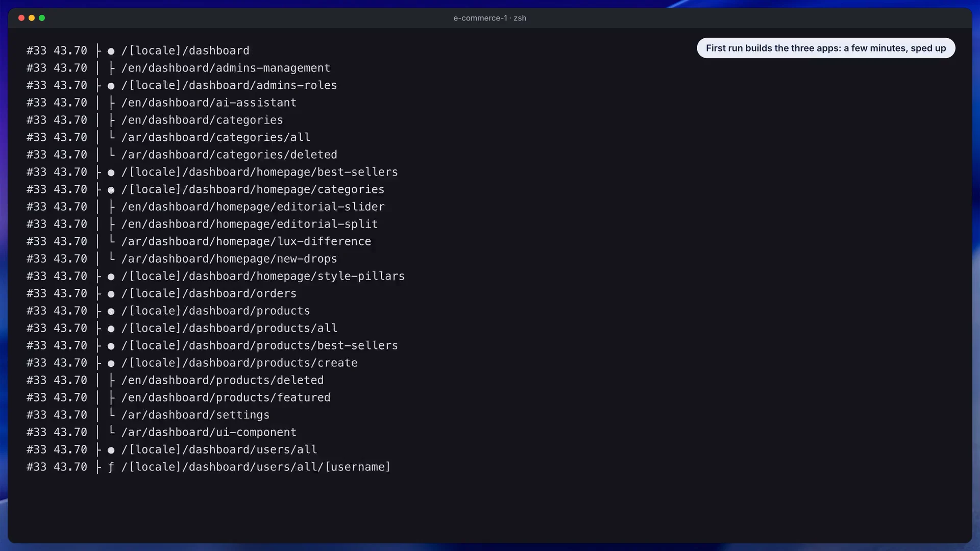
Task: Click '/[locale]/dashboard/products/create' route
Action: (239, 363)
